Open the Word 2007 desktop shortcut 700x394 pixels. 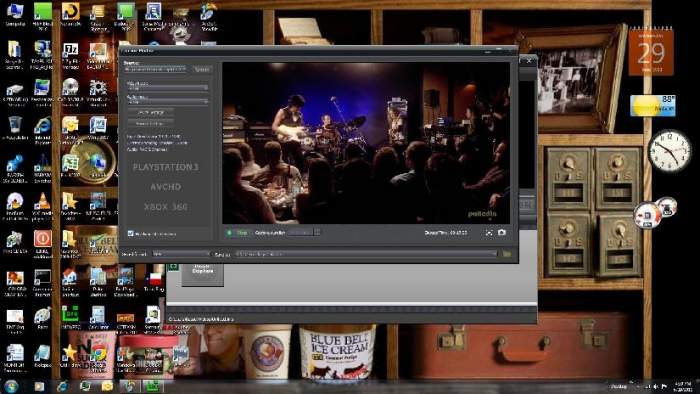[98, 129]
